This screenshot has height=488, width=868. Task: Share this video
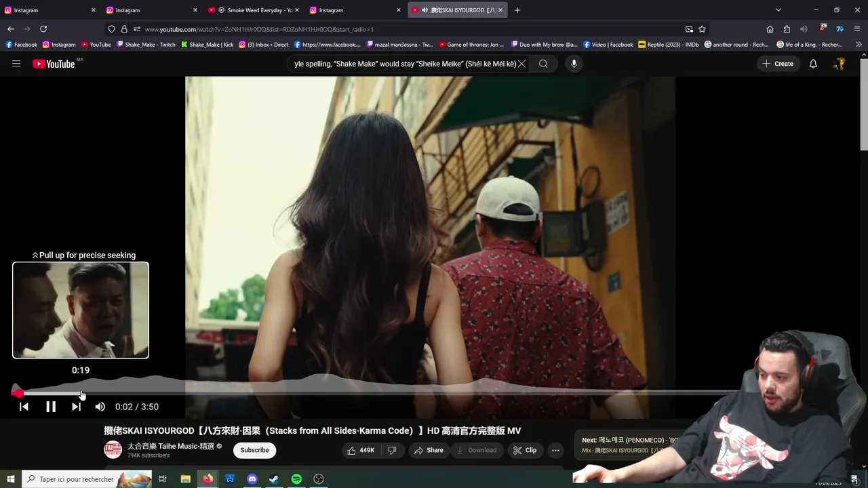pos(429,450)
